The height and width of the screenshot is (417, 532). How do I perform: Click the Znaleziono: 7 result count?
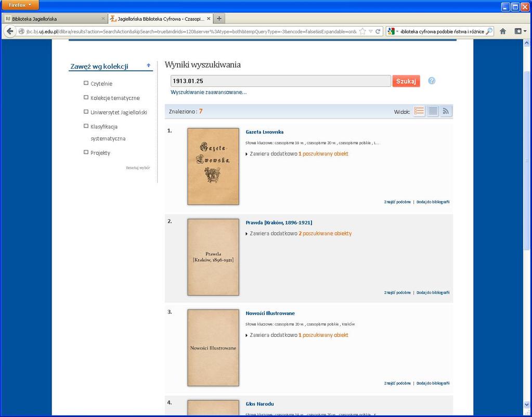pos(186,111)
